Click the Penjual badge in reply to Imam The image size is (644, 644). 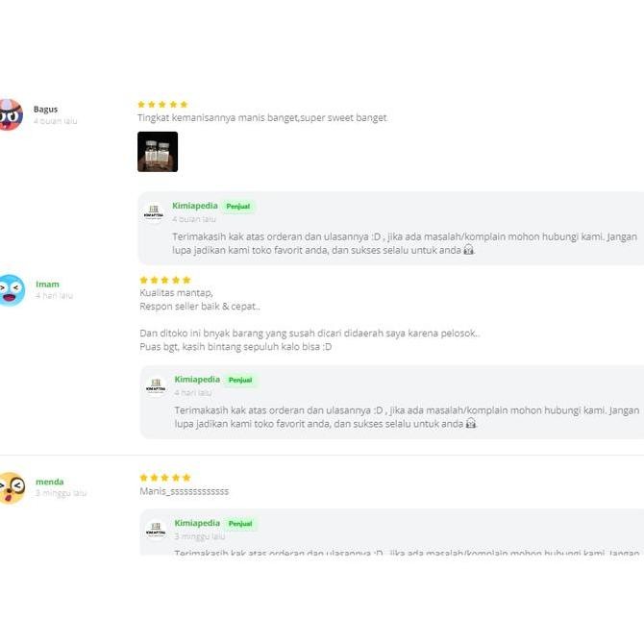240,381
